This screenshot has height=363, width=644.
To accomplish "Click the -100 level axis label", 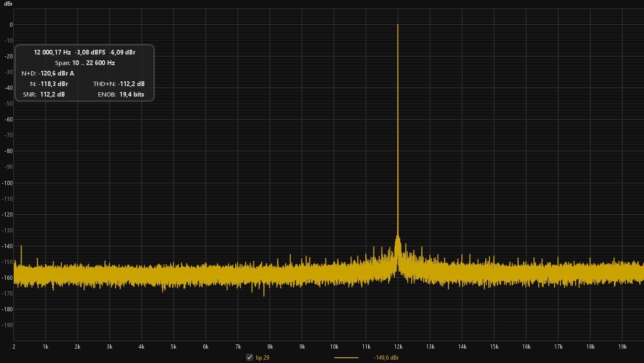I will coord(8,183).
